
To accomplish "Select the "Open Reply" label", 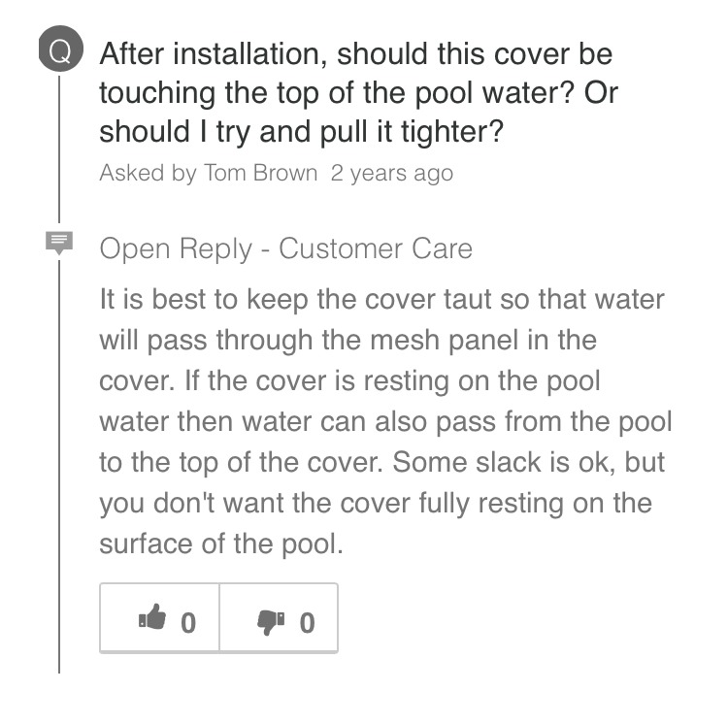I will pos(176,249).
